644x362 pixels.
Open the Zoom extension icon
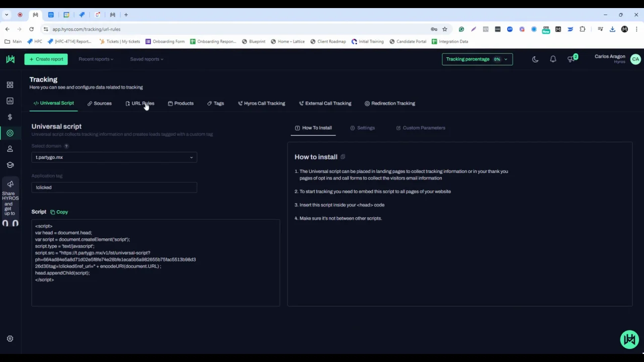point(510,29)
